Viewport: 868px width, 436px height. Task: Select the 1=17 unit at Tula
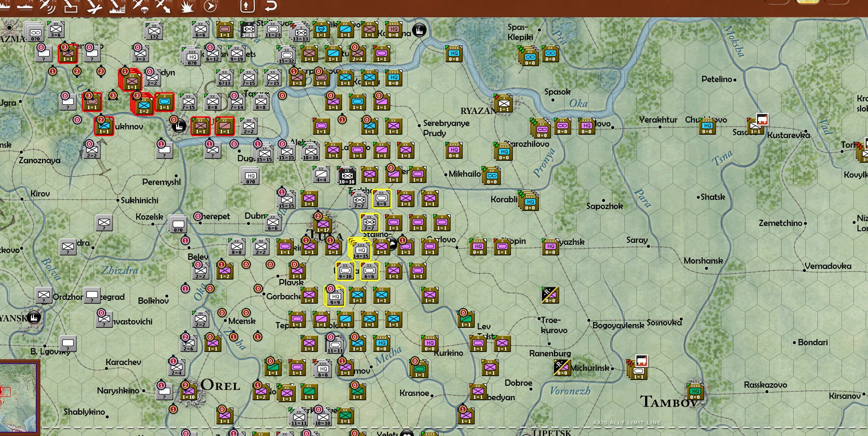click(323, 224)
